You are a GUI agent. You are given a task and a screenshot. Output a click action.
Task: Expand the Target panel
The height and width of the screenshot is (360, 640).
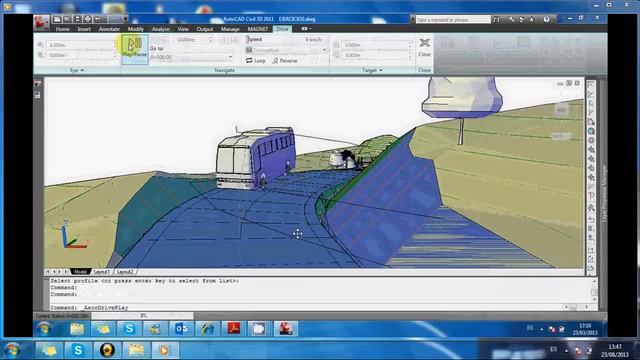372,70
